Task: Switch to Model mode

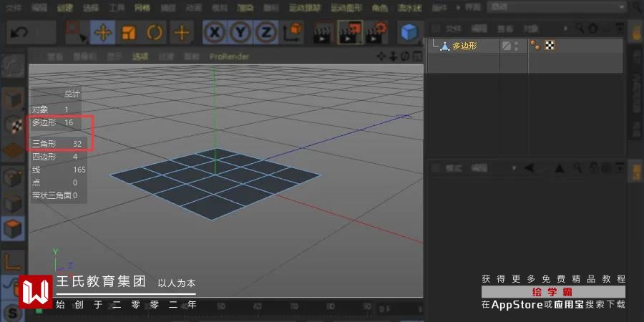Action: [x=13, y=99]
